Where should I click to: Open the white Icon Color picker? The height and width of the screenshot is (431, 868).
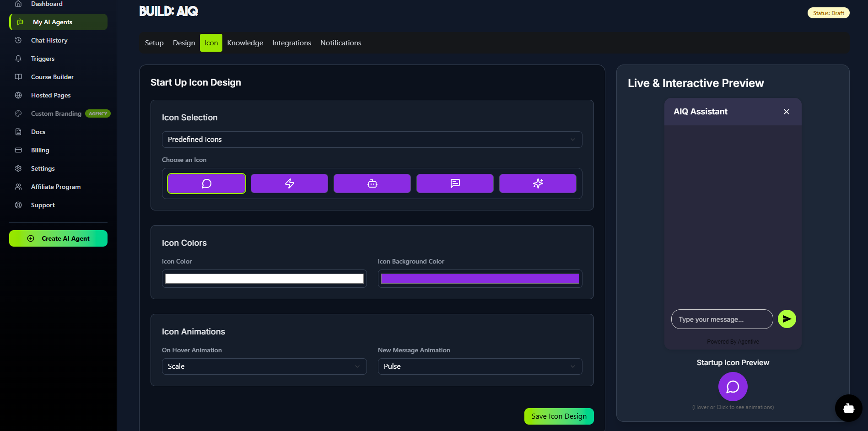tap(264, 279)
